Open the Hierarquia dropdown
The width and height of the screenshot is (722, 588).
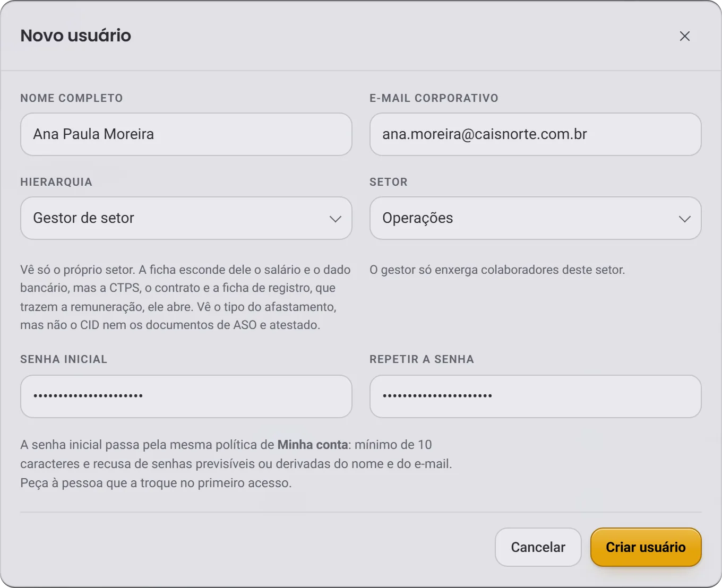click(x=186, y=218)
